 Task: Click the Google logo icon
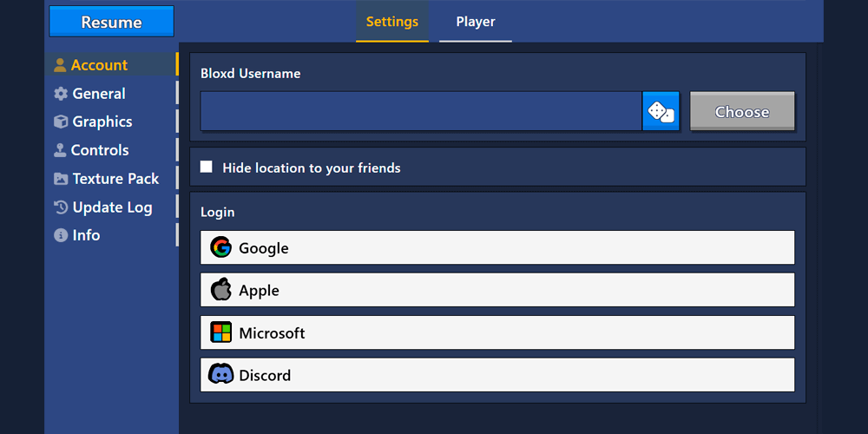(221, 247)
